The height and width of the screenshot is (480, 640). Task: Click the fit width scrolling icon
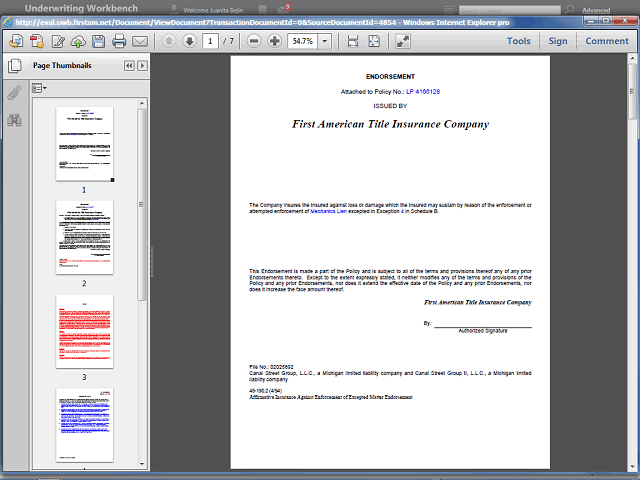click(x=353, y=41)
